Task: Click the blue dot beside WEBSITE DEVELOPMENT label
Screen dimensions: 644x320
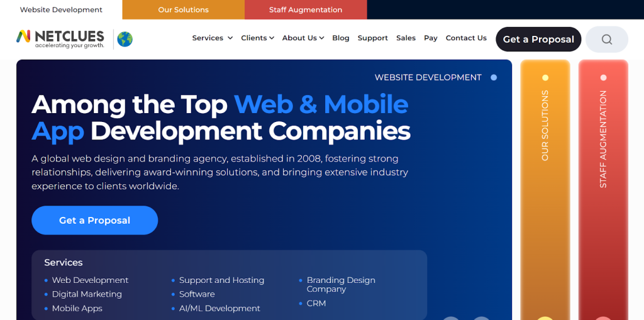Action: pyautogui.click(x=494, y=77)
